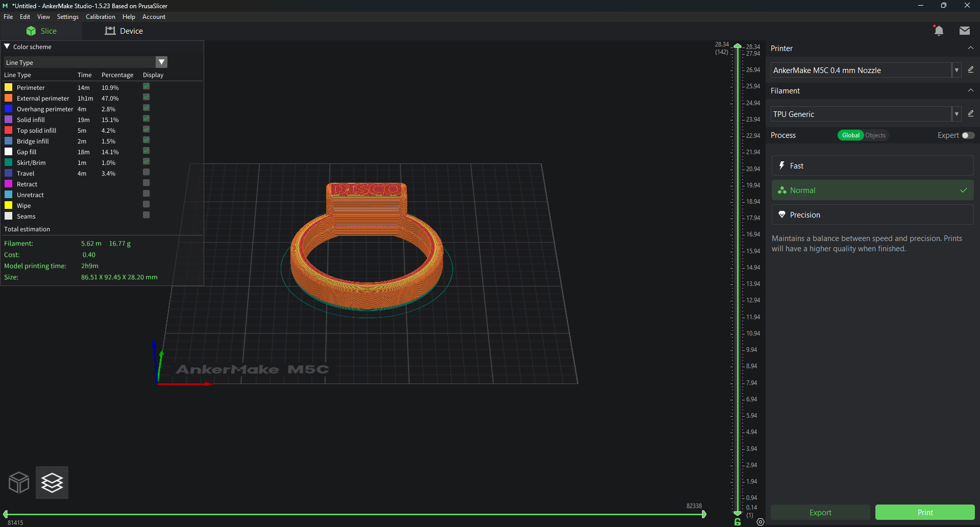Open the View menu
Image resolution: width=980 pixels, height=527 pixels.
(x=43, y=17)
